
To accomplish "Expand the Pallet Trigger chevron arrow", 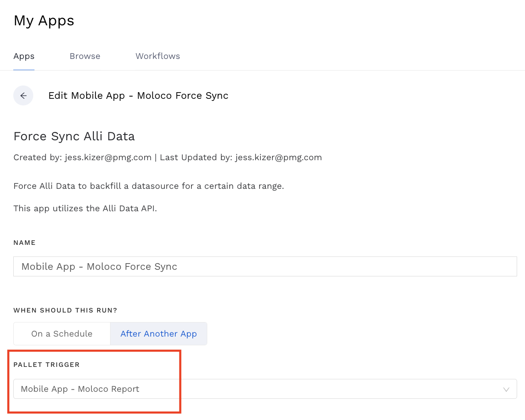I will pos(506,389).
